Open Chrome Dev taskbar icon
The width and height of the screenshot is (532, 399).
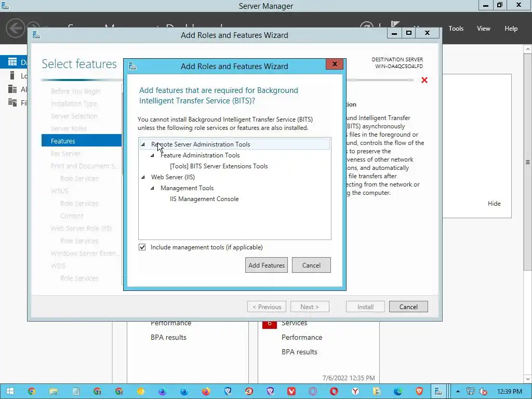pos(119,391)
